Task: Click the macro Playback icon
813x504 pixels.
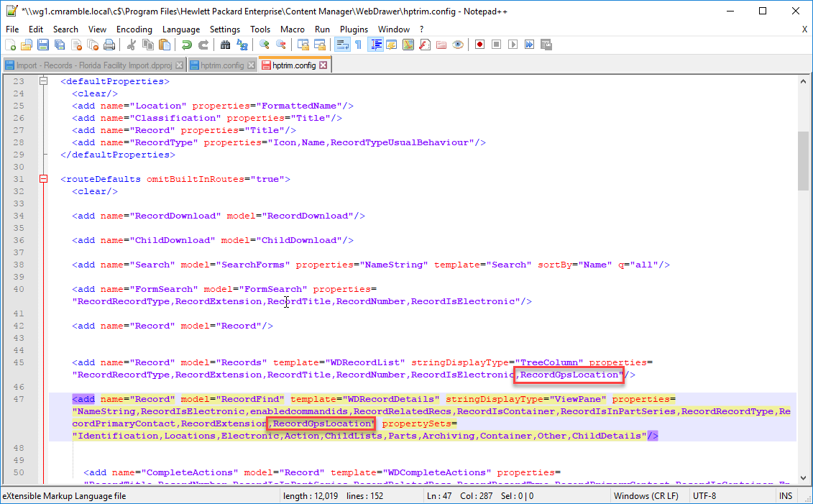Action: (513, 45)
